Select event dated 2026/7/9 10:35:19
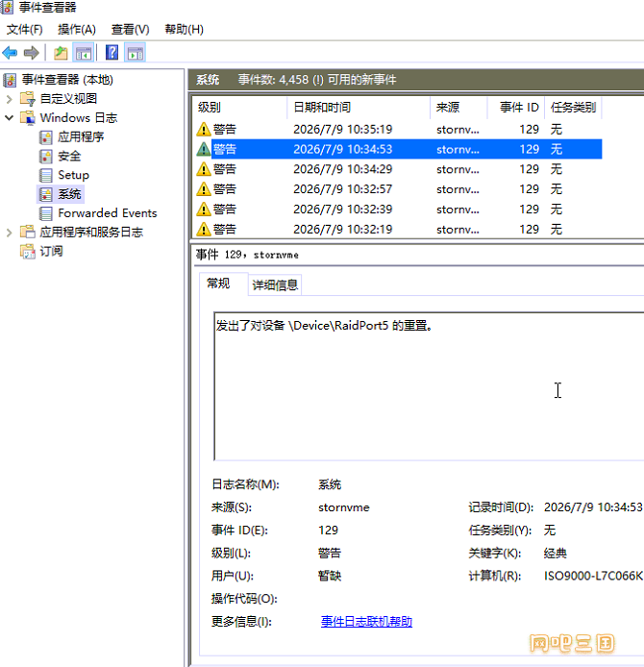The height and width of the screenshot is (667, 644). point(399,130)
